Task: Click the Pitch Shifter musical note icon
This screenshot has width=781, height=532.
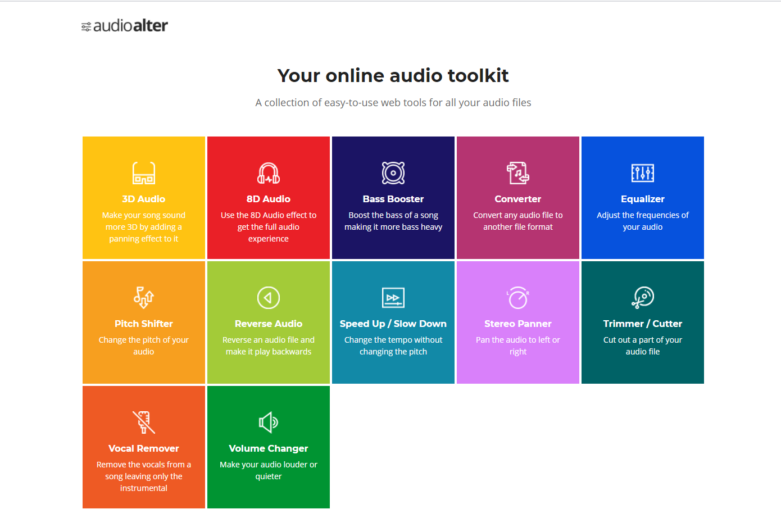Action: (x=144, y=298)
